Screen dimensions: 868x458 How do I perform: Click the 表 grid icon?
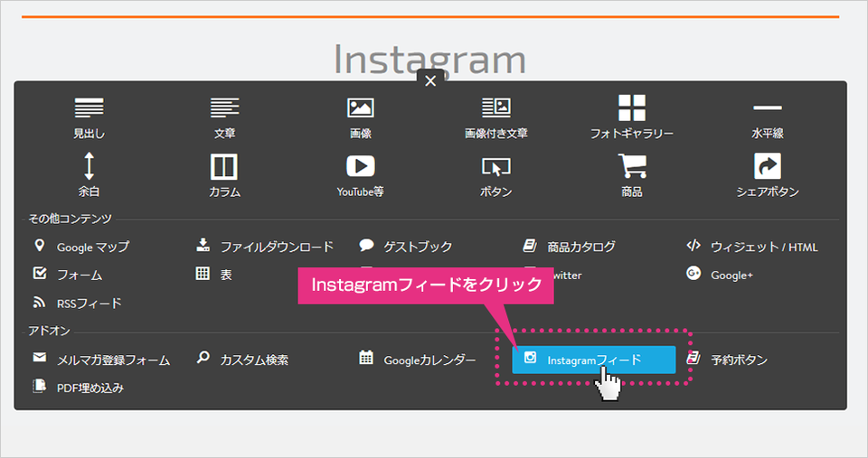pos(203,273)
